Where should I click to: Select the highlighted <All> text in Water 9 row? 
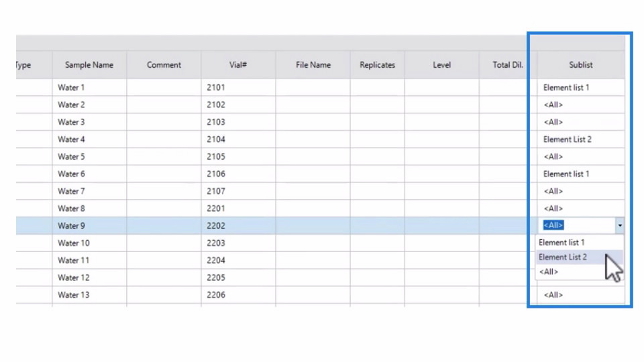(x=553, y=226)
